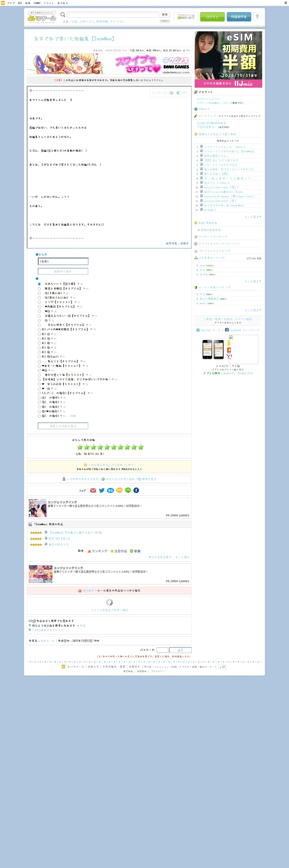Toggle the CSS switch in the text box
Screen dimensions: 289x868
(179, 93)
